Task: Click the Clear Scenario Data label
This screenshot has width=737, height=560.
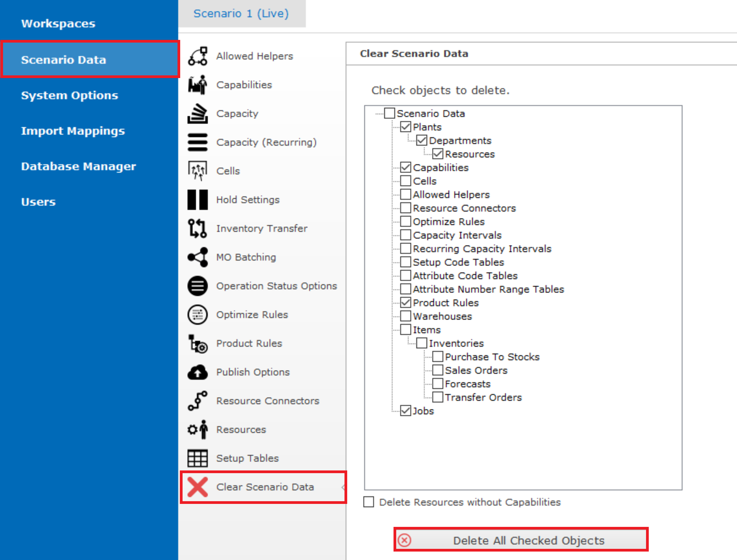Action: point(265,487)
